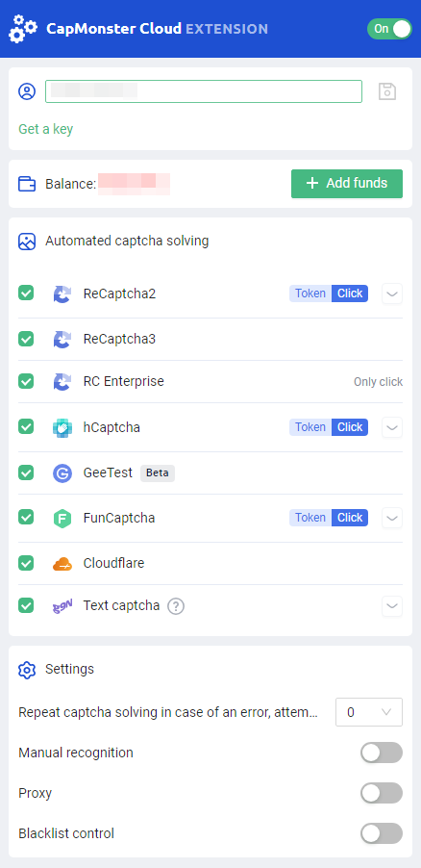Screen dimensions: 421x868
Task: Open the Get a key link
Action: [46, 129]
